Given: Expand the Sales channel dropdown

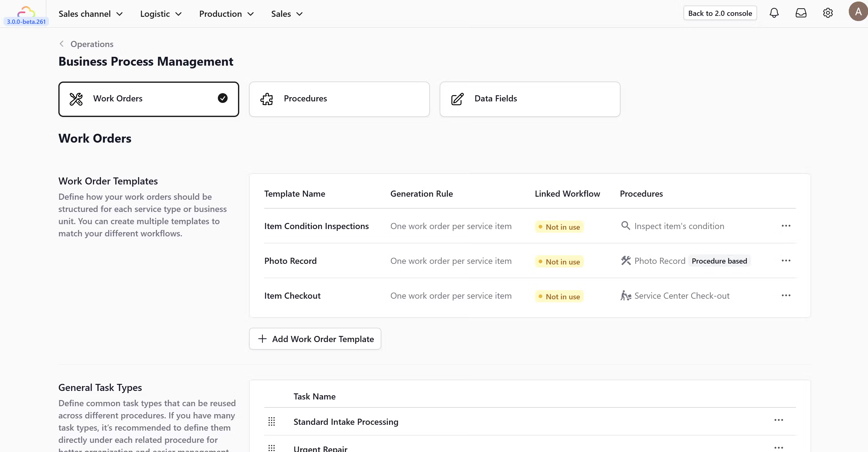Looking at the screenshot, I should coord(91,14).
